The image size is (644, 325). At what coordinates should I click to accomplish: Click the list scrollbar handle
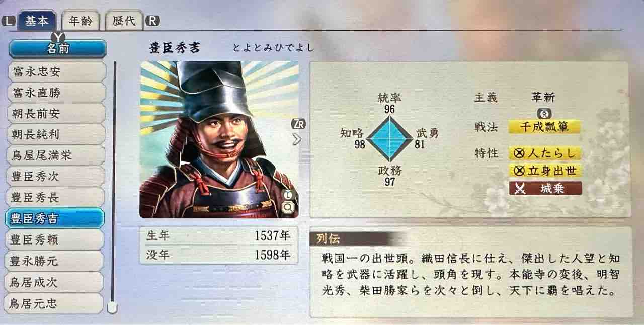[x=112, y=307]
